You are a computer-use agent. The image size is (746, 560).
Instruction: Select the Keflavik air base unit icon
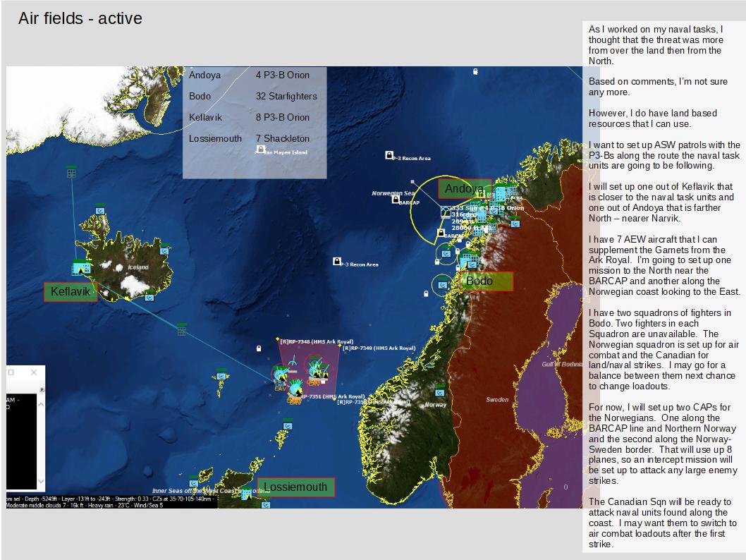[80, 267]
